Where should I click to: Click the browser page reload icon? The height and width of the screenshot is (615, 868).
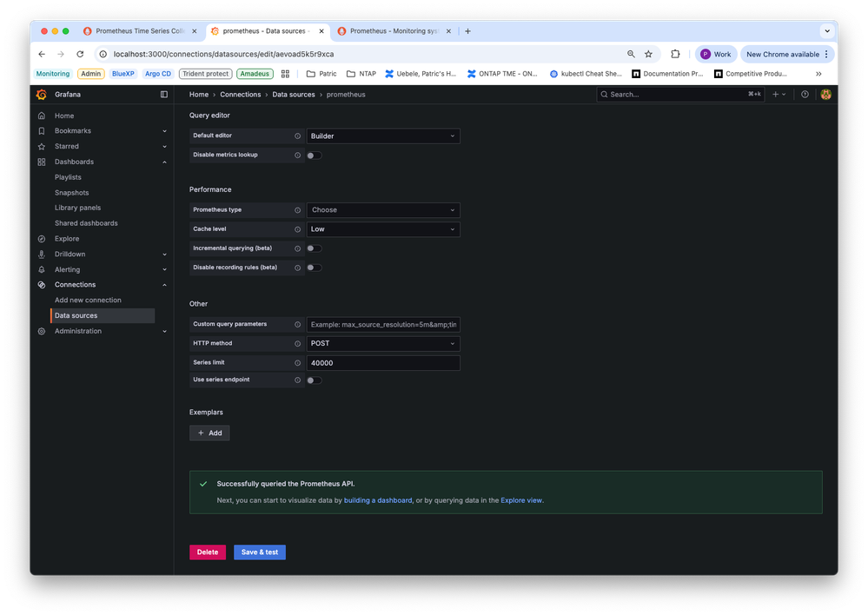80,54
